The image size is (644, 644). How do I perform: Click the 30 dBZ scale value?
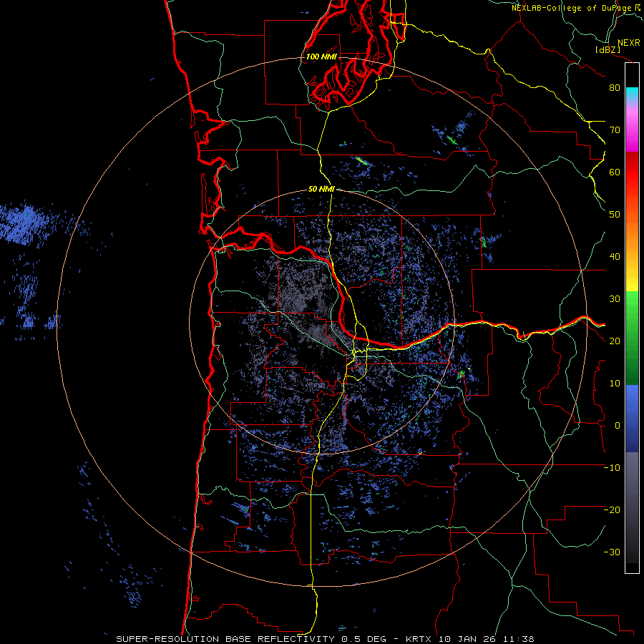click(615, 299)
